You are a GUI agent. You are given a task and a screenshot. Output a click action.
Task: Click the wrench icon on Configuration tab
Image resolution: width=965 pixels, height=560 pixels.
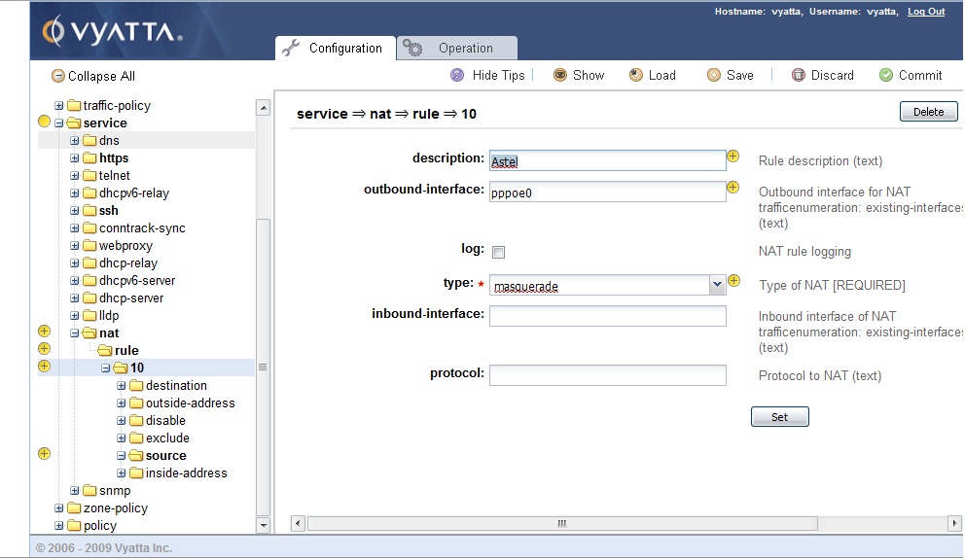(x=291, y=48)
